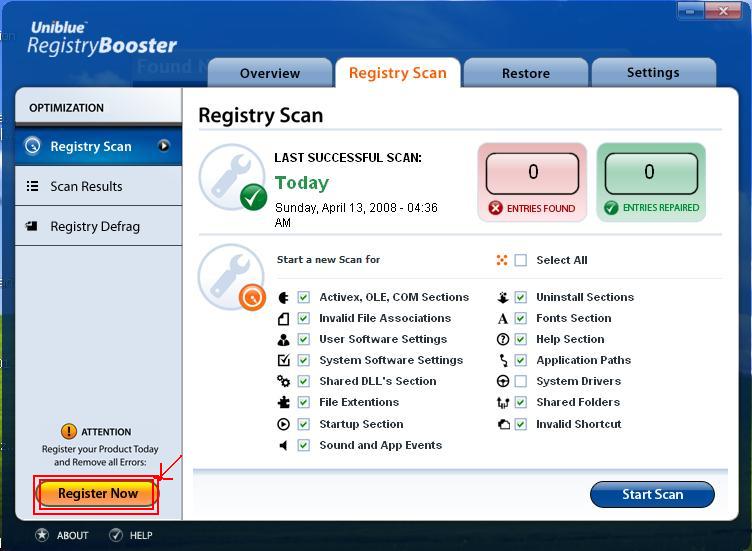The height and width of the screenshot is (551, 752).
Task: Select Registry Scan in the sidebar
Action: click(98, 146)
